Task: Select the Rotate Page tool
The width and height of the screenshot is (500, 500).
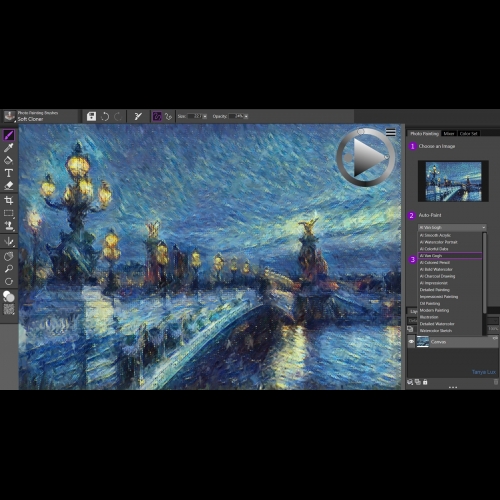Action: coord(9,281)
